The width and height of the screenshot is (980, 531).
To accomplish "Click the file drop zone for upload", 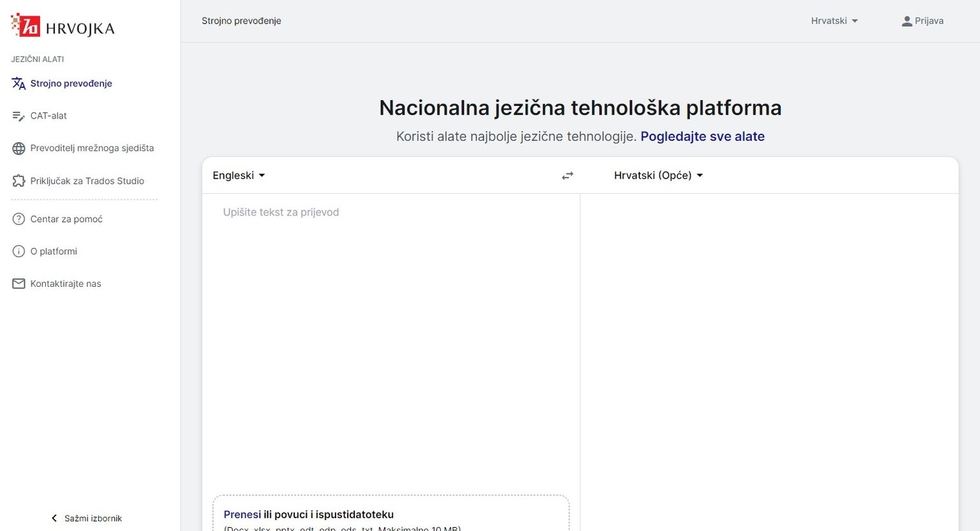I will coord(390,513).
